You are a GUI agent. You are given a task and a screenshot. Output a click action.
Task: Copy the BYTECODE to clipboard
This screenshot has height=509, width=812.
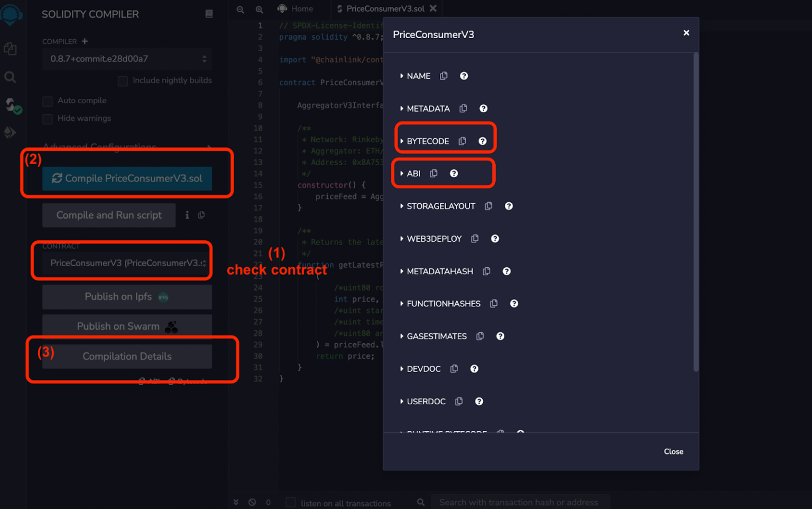pyautogui.click(x=462, y=141)
